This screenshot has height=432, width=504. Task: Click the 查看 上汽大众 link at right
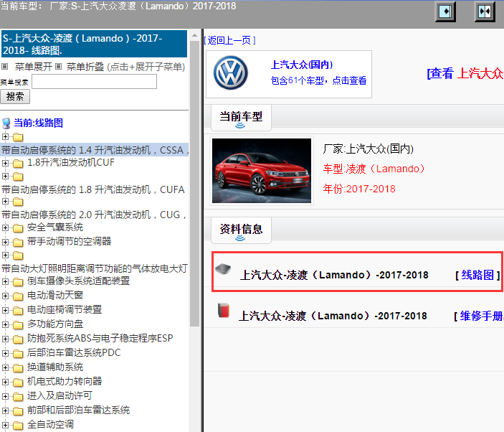click(x=465, y=73)
